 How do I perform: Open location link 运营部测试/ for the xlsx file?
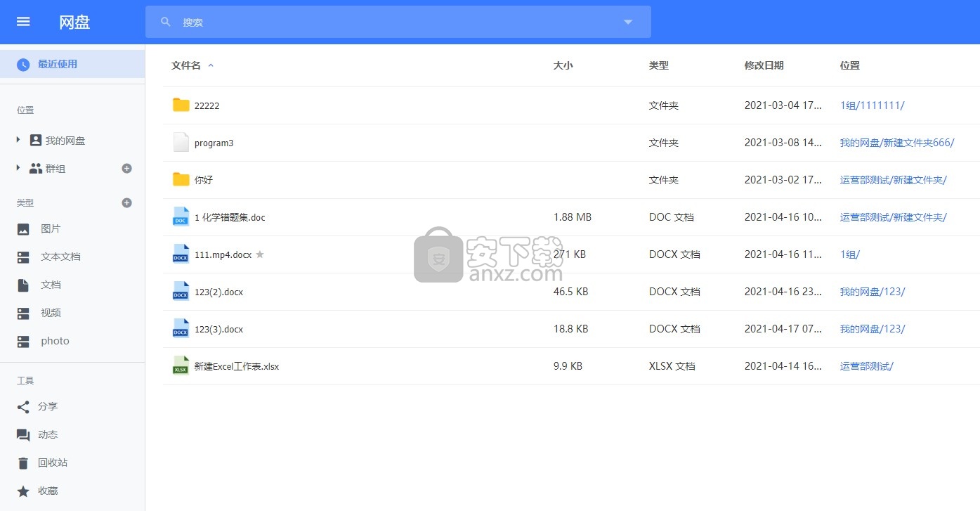[867, 366]
